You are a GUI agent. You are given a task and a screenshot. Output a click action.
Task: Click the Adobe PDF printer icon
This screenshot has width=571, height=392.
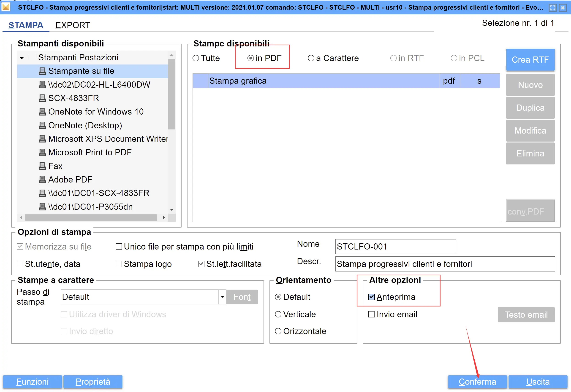(x=42, y=180)
